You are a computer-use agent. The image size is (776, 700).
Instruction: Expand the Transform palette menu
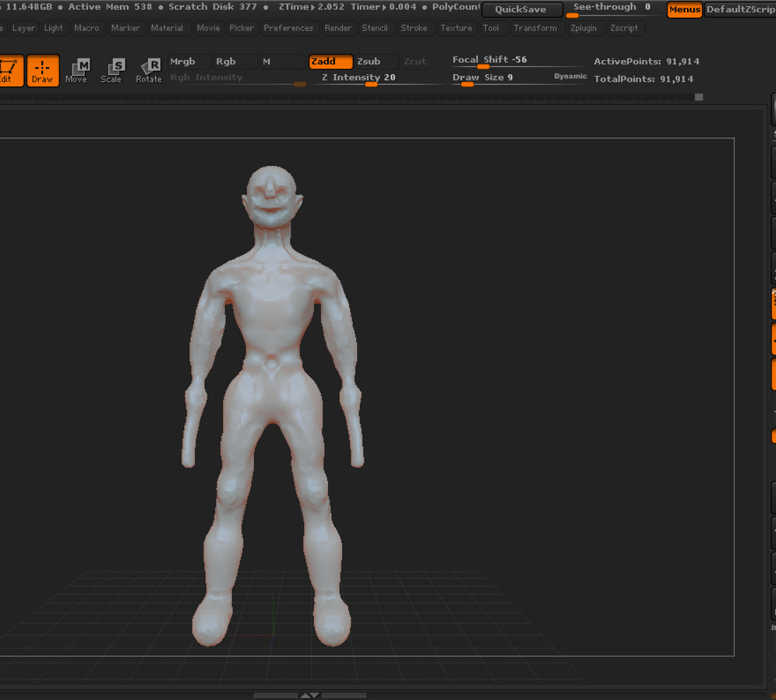535,28
